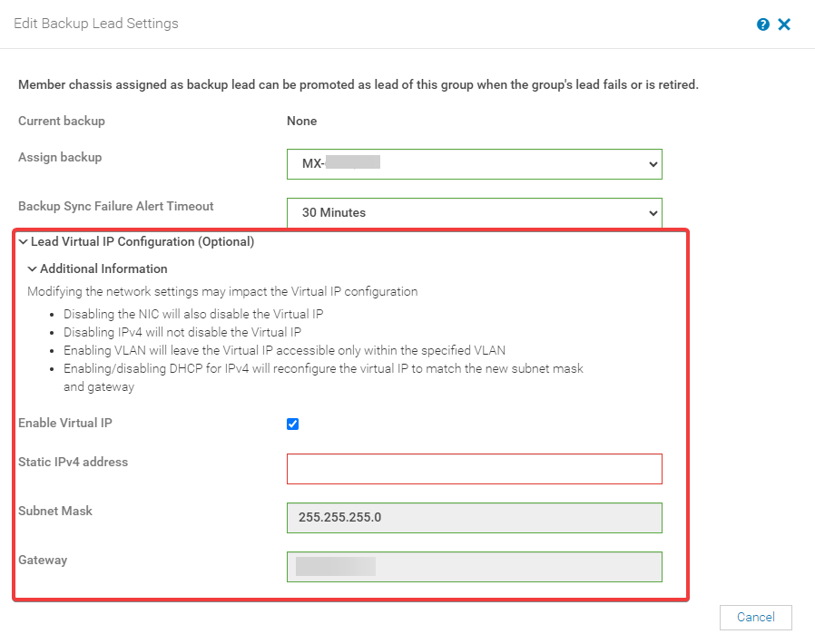The width and height of the screenshot is (815, 644).
Task: Open the help icon in the dialog header
Action: pyautogui.click(x=762, y=24)
